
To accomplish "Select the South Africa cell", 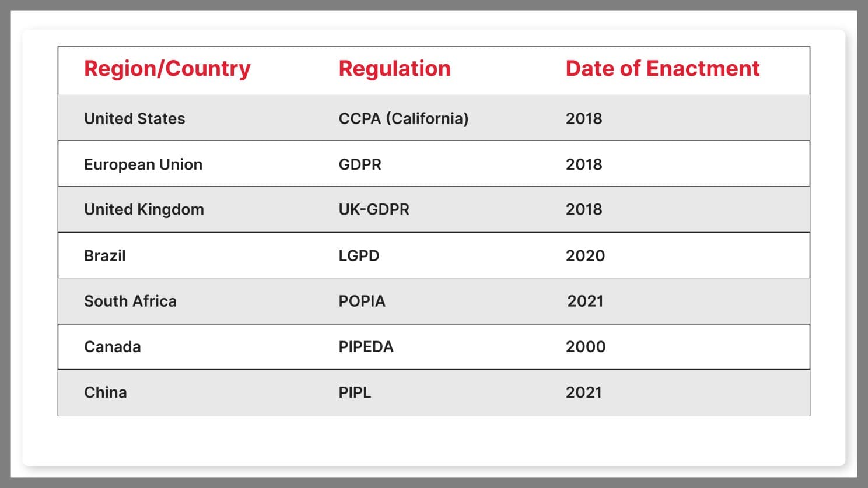I will pos(130,301).
